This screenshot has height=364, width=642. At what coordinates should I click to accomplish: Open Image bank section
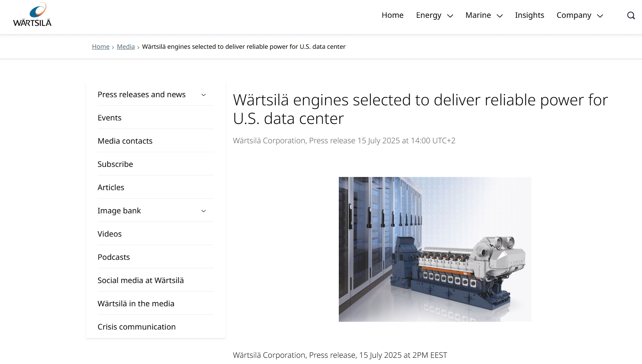point(119,211)
